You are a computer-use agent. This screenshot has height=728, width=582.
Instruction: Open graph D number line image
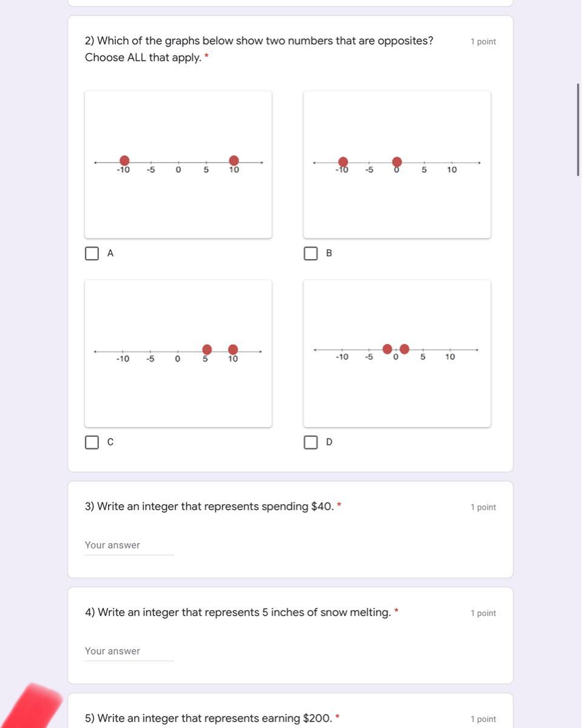click(x=397, y=353)
